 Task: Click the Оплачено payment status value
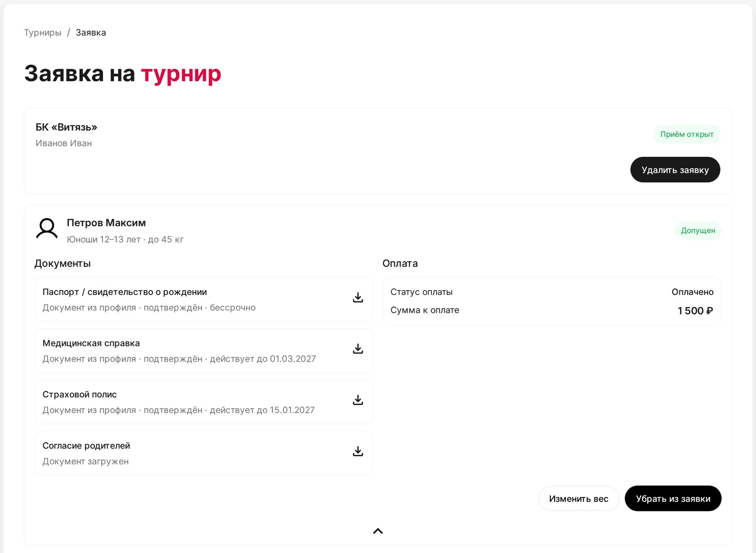pos(693,292)
